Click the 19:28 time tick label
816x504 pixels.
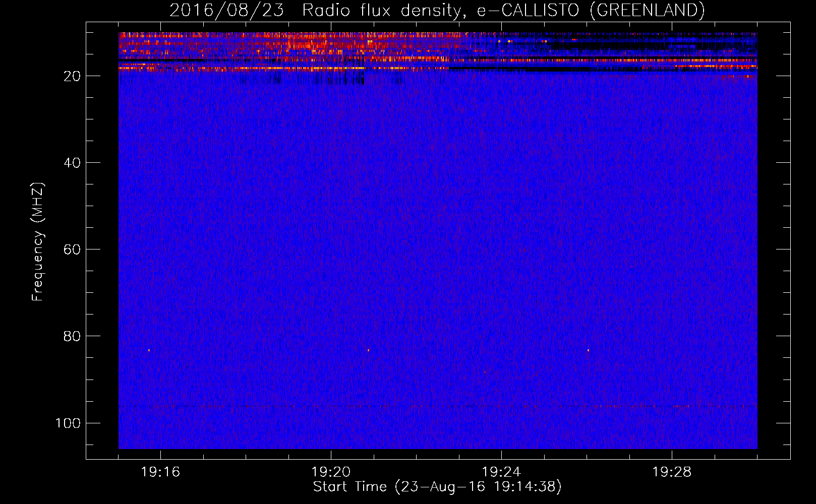[x=672, y=472]
